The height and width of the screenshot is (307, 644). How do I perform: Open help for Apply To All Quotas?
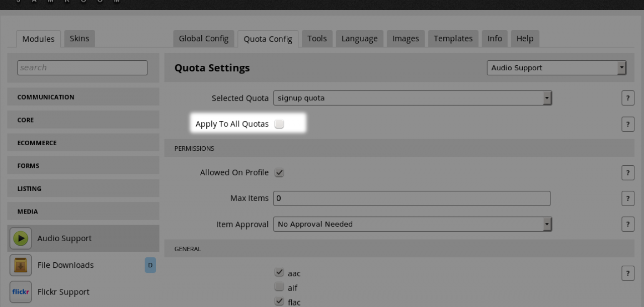[x=627, y=124]
